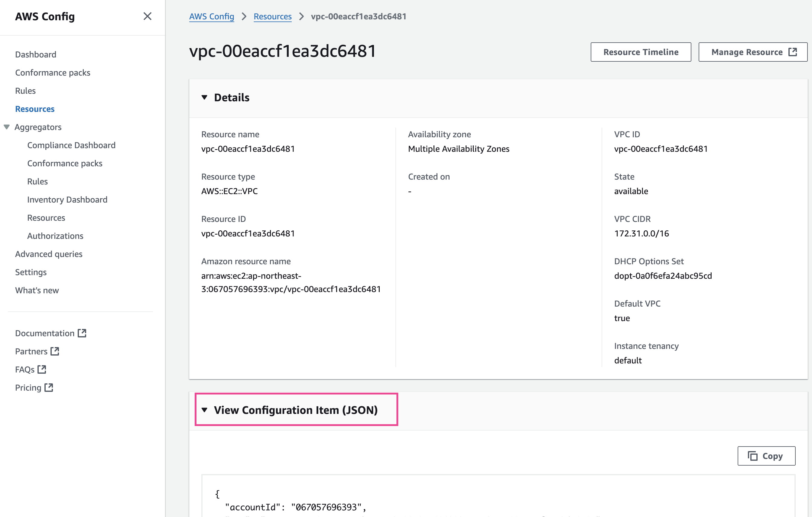
Task: Open aggregator Inventory Dashboard
Action: coord(67,199)
